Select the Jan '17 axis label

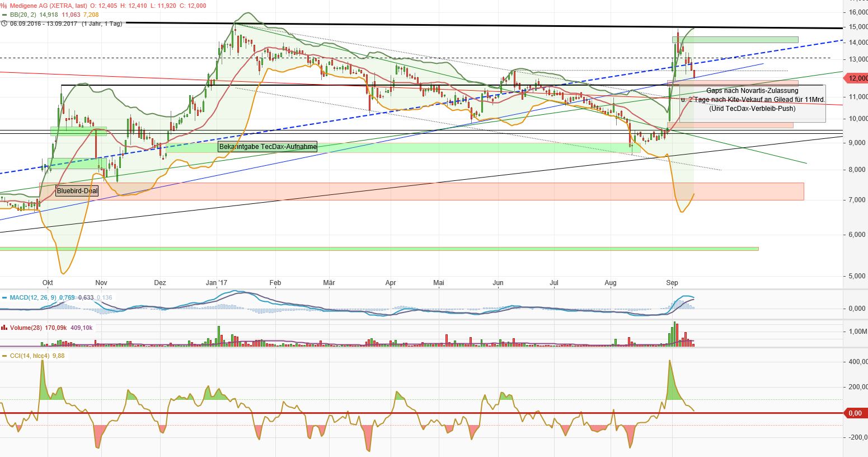[x=217, y=283]
